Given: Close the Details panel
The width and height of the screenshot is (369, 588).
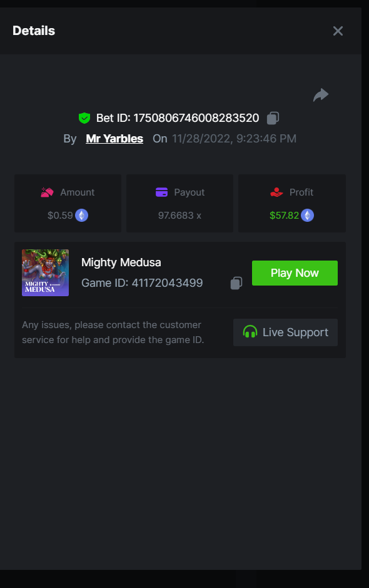Looking at the screenshot, I should [338, 31].
